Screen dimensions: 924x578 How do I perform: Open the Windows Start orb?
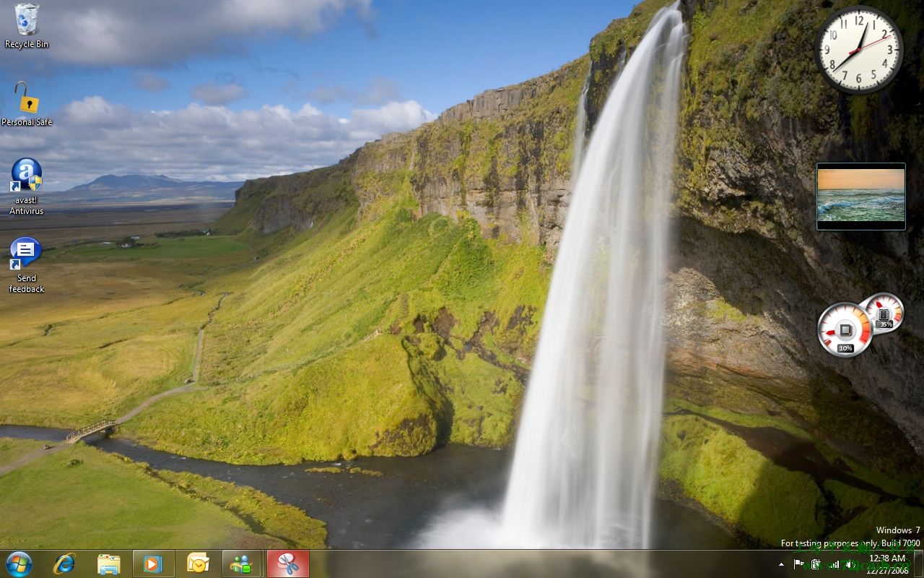coord(19,564)
